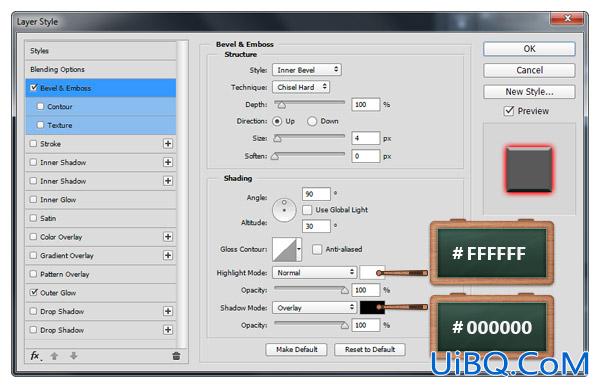This screenshot has width=600, height=388.
Task: Select the Down direction radio button
Action: click(x=312, y=121)
